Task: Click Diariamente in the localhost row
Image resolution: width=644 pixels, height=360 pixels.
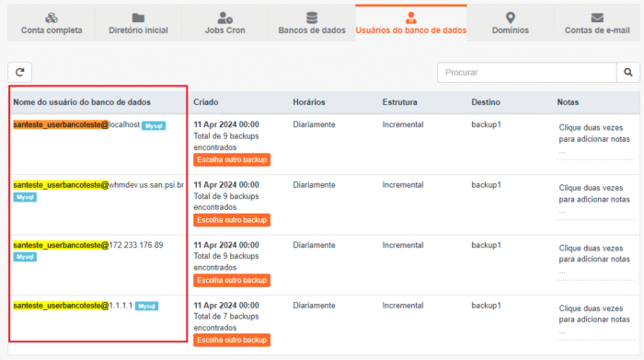Action: pyautogui.click(x=314, y=124)
